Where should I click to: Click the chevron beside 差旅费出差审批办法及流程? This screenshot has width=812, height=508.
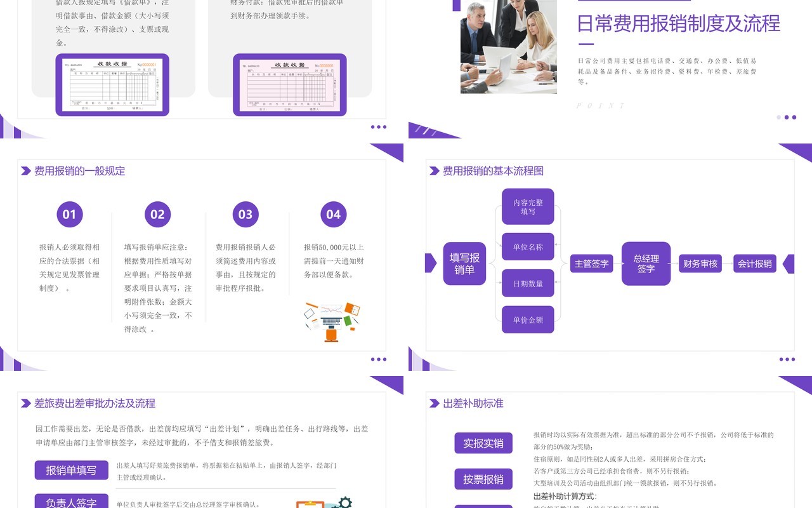pos(25,403)
